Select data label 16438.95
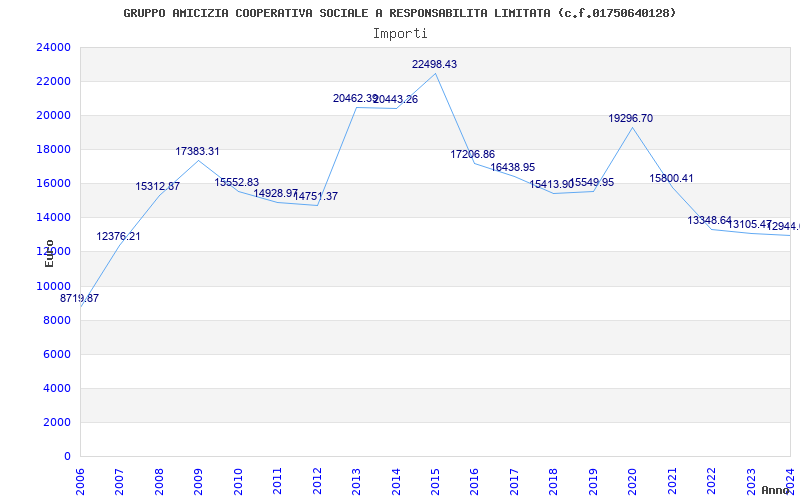Screen dimensions: 800x500 click(x=513, y=167)
